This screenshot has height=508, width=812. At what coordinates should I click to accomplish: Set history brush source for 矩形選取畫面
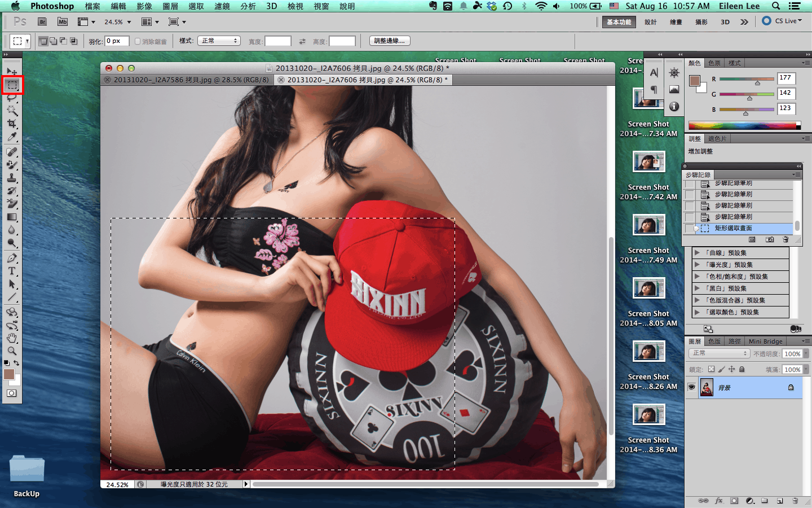[690, 228]
